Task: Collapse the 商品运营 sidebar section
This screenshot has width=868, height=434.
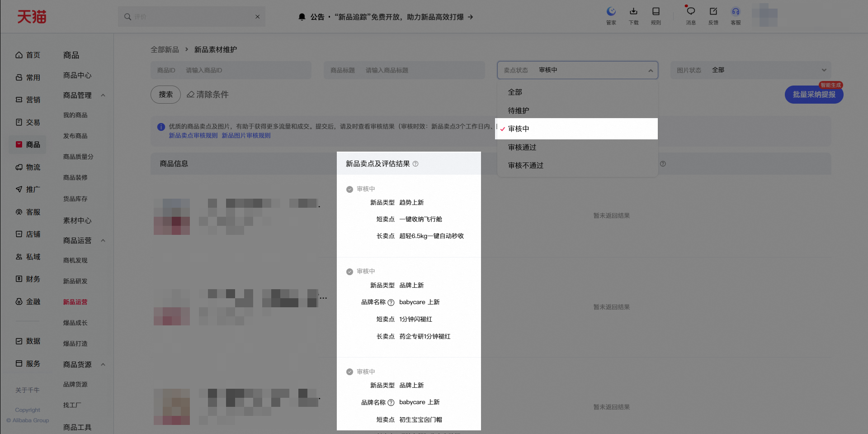Action: click(x=103, y=241)
